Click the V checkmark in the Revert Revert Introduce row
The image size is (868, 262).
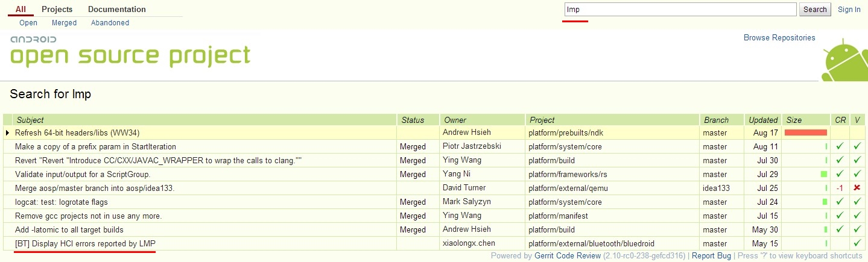coord(857,160)
